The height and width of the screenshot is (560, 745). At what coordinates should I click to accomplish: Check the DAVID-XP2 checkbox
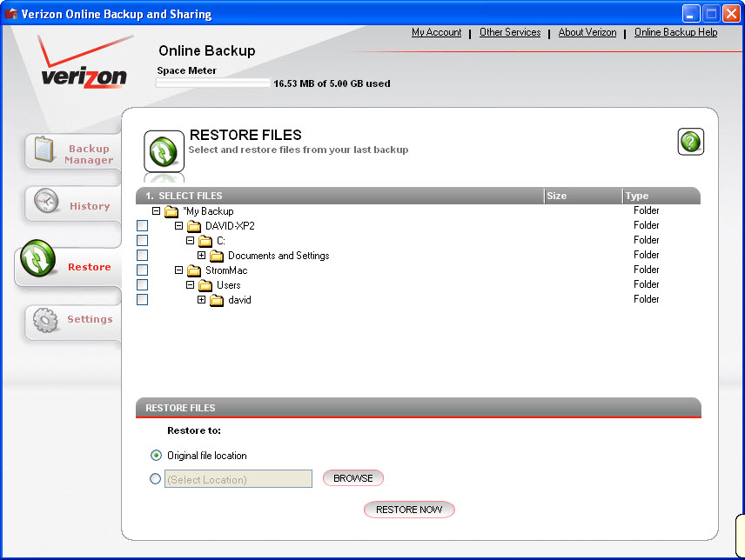pyautogui.click(x=142, y=225)
